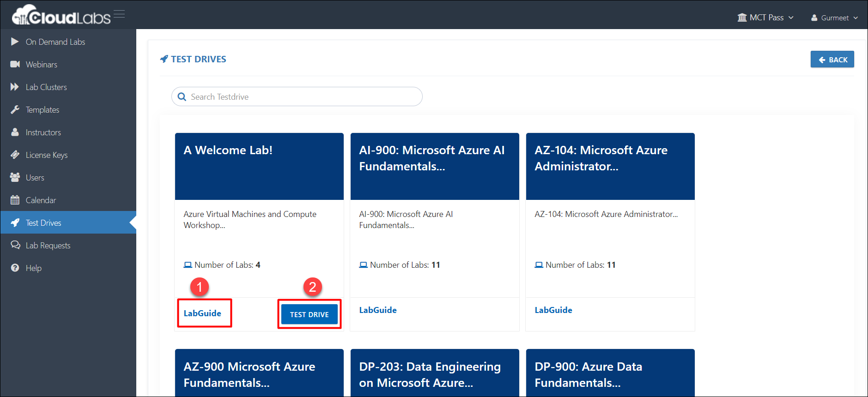This screenshot has height=397, width=868.
Task: Click the CloudLabs logo
Action: coord(61,15)
